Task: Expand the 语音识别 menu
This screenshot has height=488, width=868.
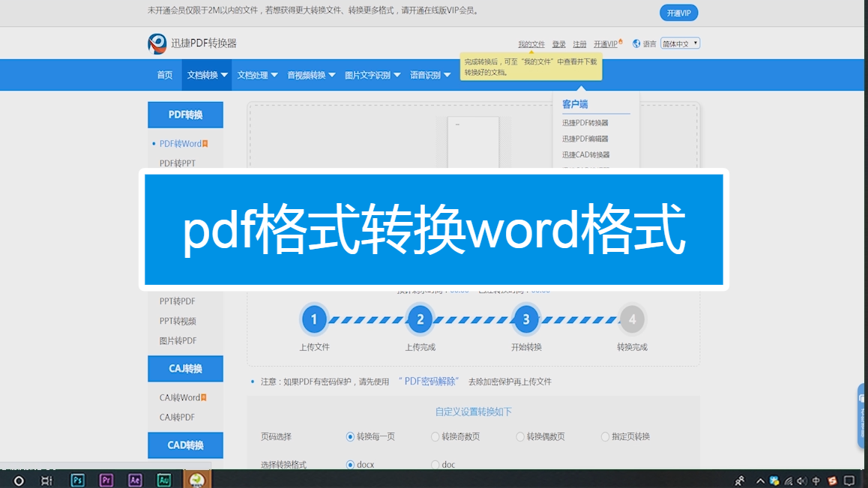Action: 430,75
